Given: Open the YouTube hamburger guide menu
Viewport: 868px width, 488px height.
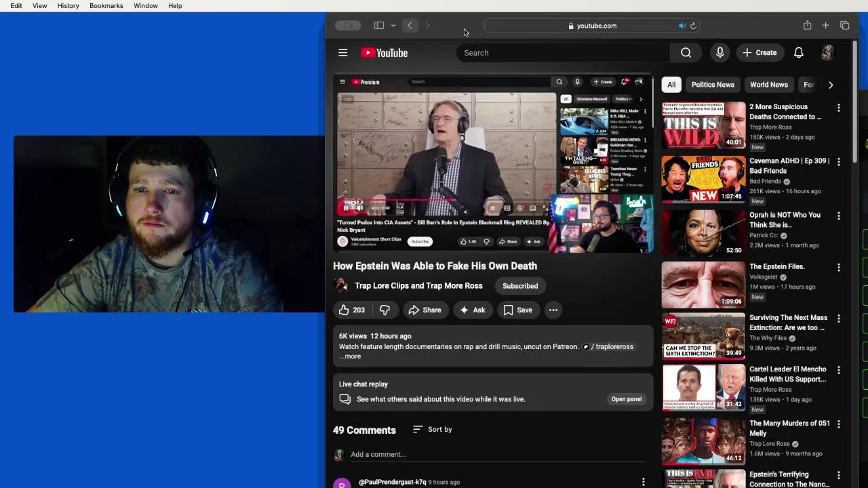Looking at the screenshot, I should tap(343, 53).
